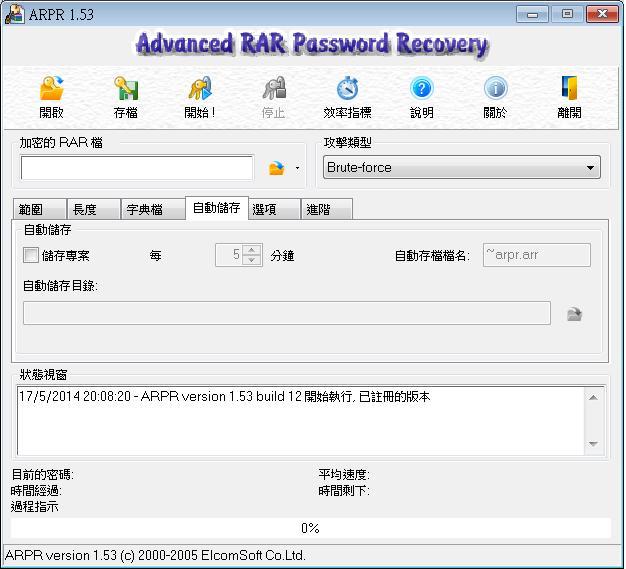Click the 存檔 (Save) toolbar icon
Screen dimensions: 626x569
(126, 89)
